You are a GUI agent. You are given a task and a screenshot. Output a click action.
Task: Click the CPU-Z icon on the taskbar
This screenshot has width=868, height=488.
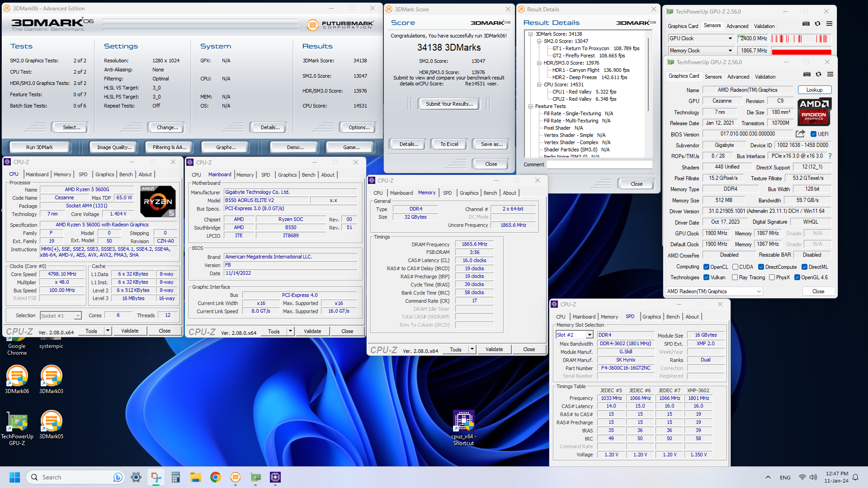click(275, 477)
